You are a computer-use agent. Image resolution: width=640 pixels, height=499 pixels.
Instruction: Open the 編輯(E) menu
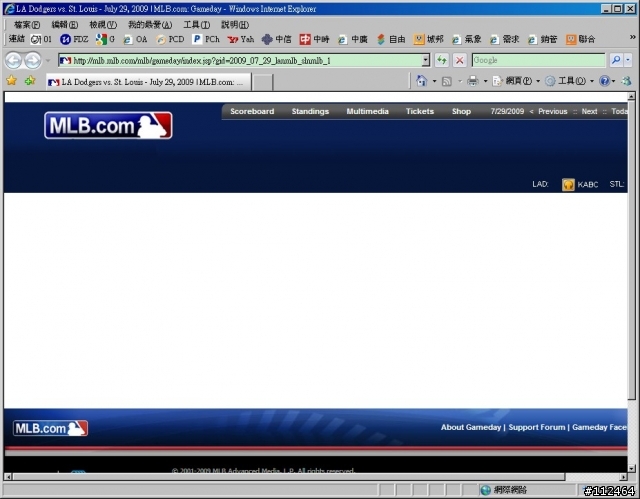[64, 25]
